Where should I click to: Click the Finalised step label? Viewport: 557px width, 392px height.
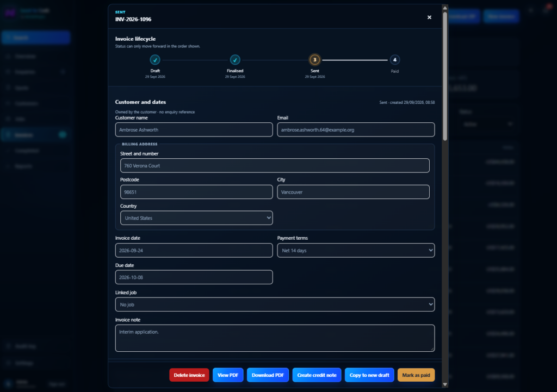coord(235,71)
